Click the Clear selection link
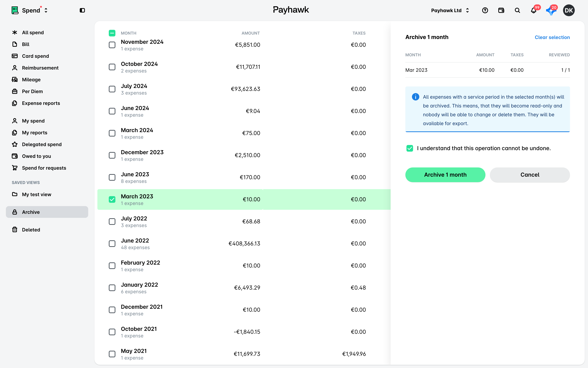Screen dimensions: 588x368 (x=552, y=37)
